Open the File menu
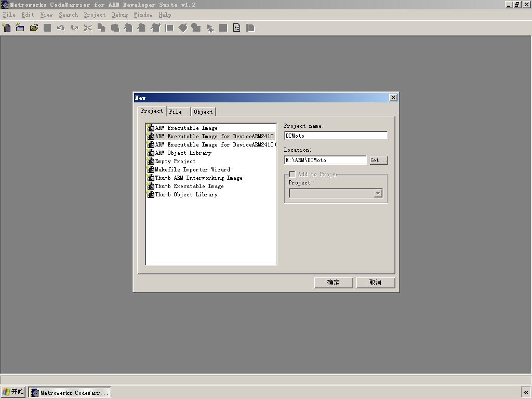 (9, 15)
